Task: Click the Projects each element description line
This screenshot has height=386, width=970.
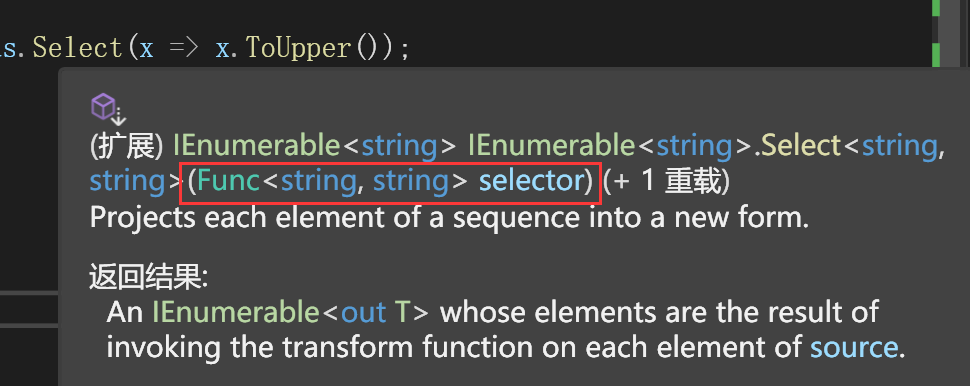Action: (x=449, y=218)
